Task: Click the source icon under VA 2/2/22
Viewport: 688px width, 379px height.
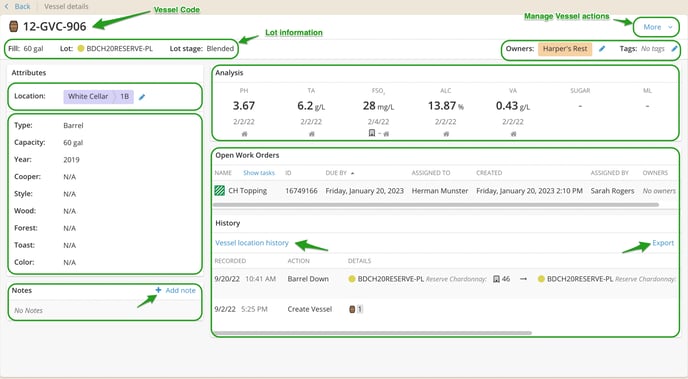Action: pyautogui.click(x=513, y=134)
